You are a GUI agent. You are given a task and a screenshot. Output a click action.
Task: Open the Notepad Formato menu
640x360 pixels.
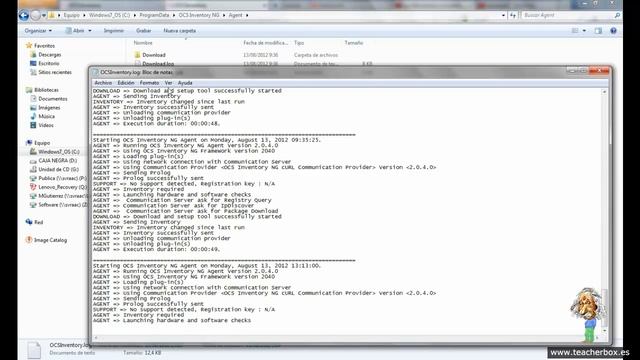coord(149,83)
